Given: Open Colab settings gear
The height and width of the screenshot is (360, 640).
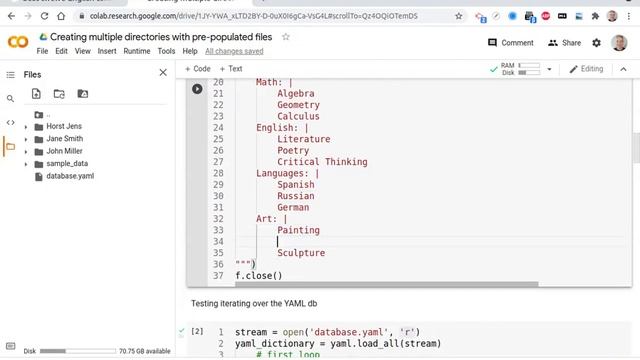Looking at the screenshot, I should [596, 43].
